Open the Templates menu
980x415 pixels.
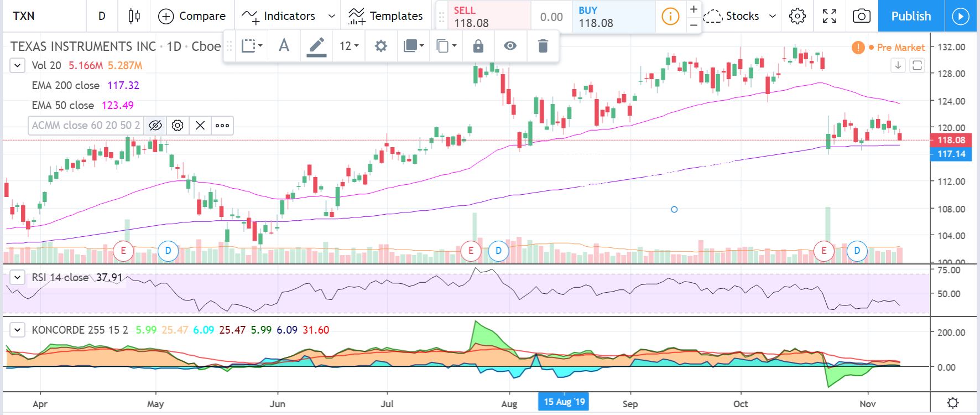385,16
